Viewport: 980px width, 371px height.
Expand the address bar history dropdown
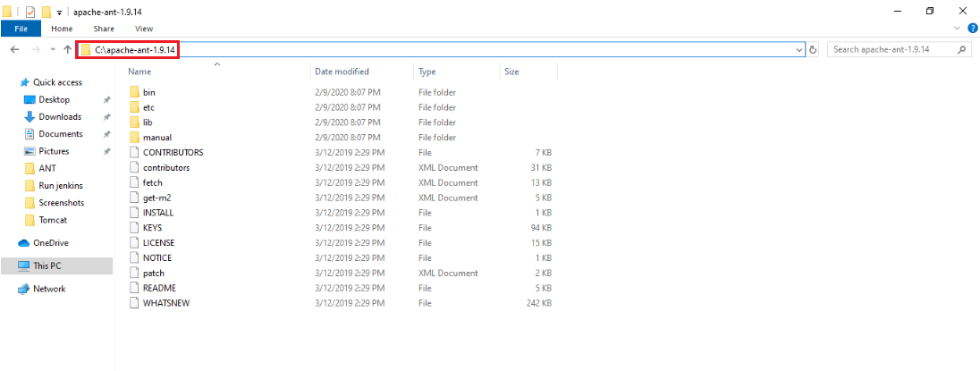799,50
